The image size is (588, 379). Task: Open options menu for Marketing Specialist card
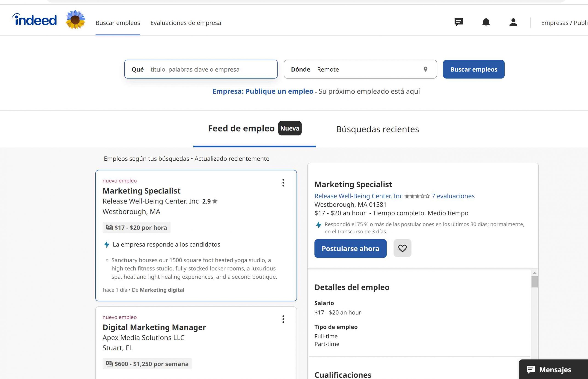point(283,183)
